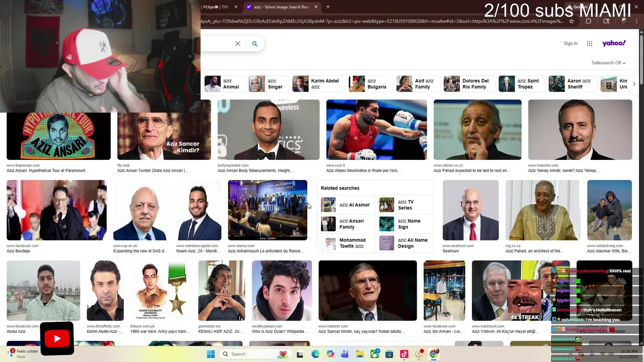Open the Aziz Akhannouch alamy image
The height and width of the screenshot is (362, 644).
coord(267,210)
